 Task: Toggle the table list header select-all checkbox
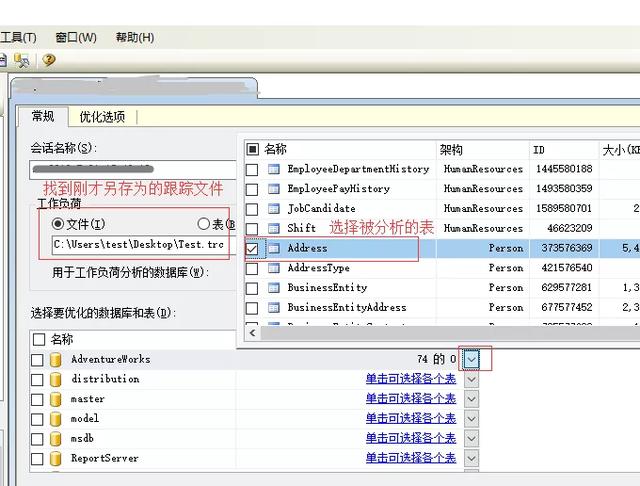(252, 149)
